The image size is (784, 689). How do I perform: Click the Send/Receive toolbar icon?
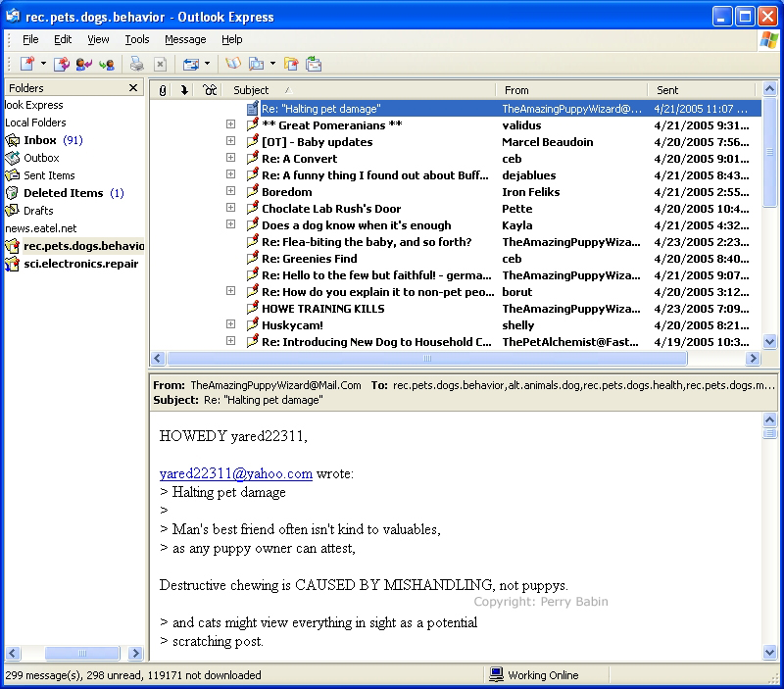[x=191, y=64]
